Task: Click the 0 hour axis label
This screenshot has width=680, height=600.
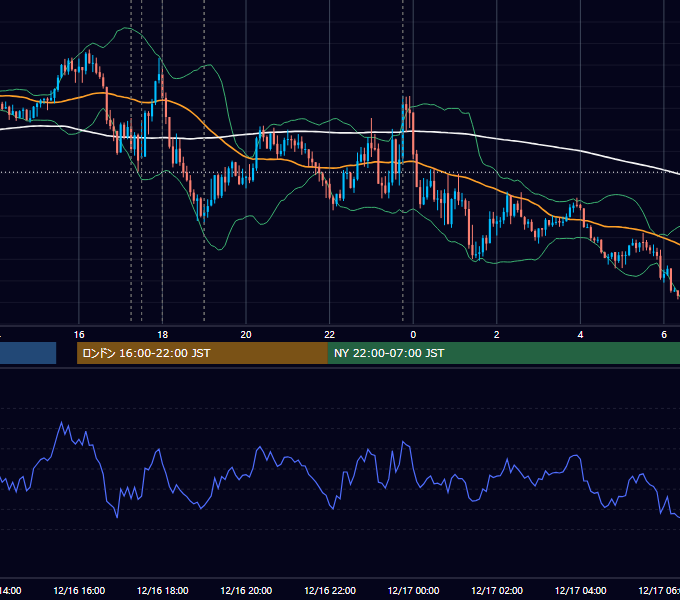Action: [413, 335]
